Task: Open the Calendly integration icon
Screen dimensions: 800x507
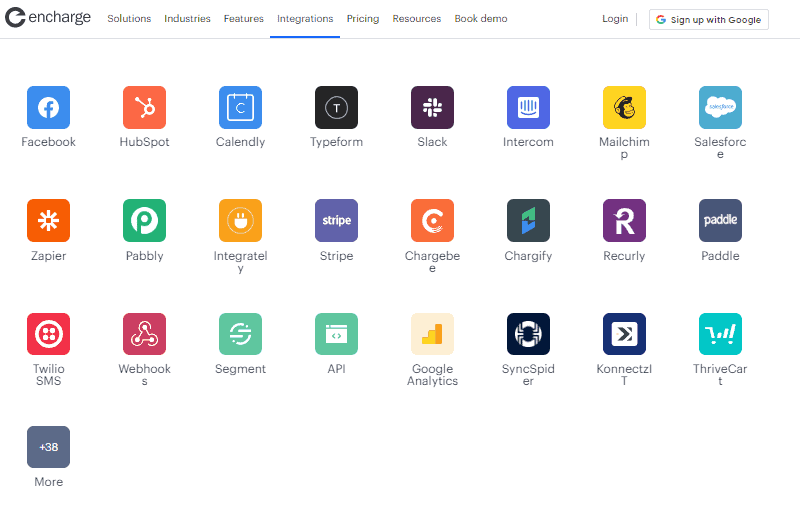Action: click(240, 108)
